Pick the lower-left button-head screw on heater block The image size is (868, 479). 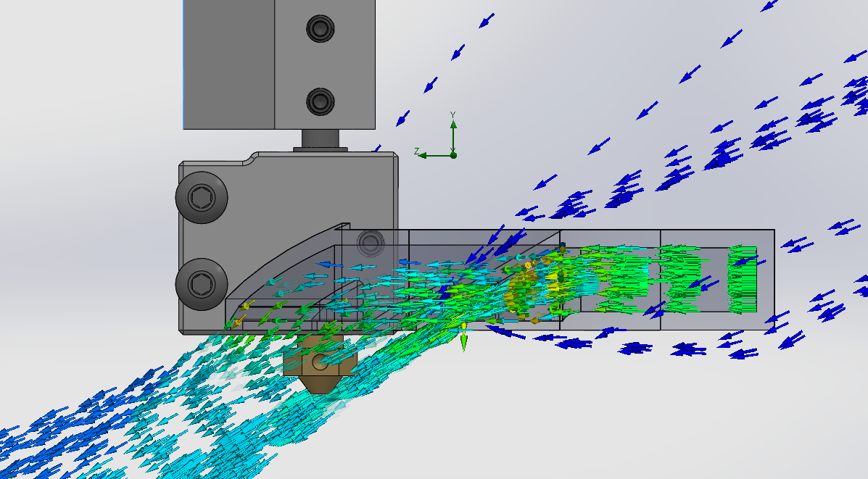[202, 284]
